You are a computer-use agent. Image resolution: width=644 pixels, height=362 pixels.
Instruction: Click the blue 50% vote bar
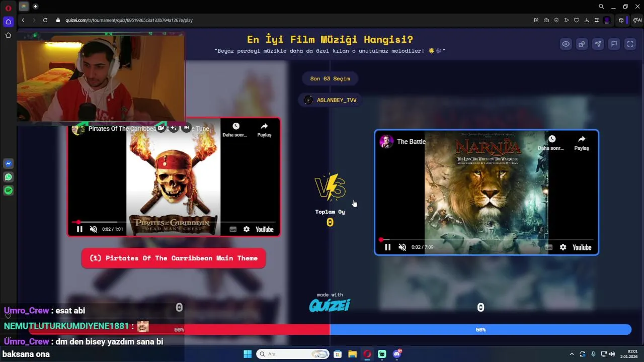tap(480, 330)
